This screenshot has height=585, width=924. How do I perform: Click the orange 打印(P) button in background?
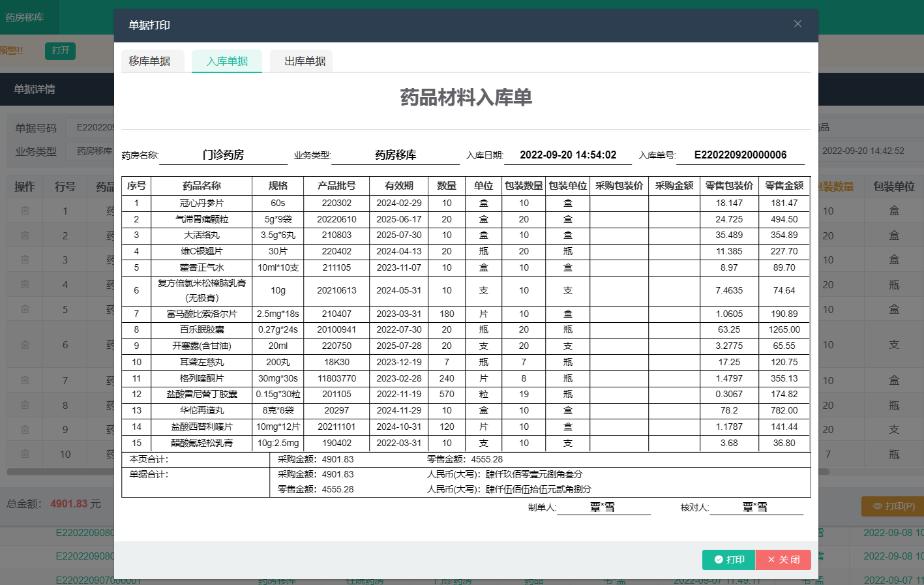pos(894,506)
